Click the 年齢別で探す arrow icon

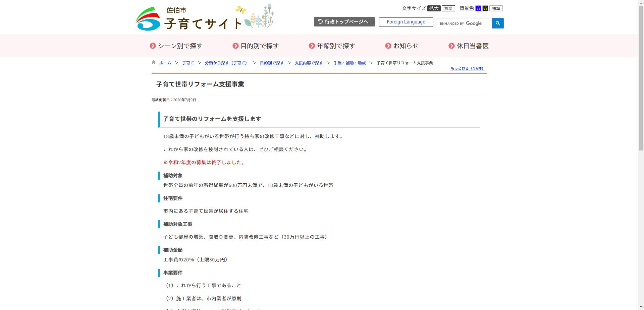311,46
